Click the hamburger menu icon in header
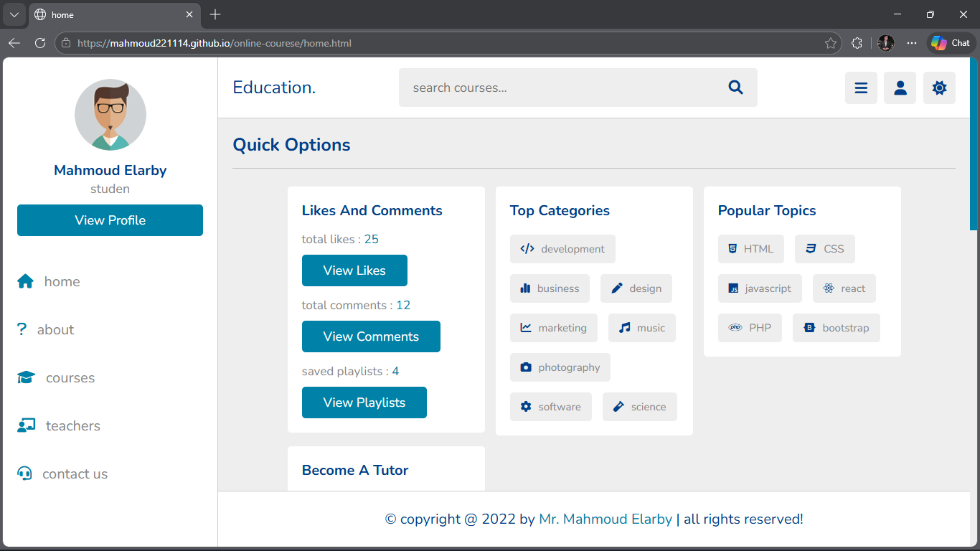The height and width of the screenshot is (551, 980). [861, 87]
